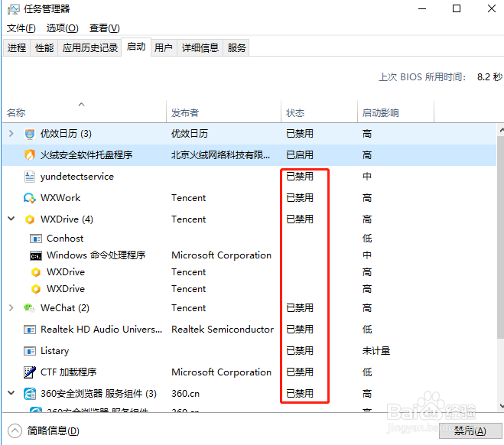This screenshot has height=445, width=504.
Task: Click the 360安全浏览器 服务组件 icon
Action: [x=30, y=394]
